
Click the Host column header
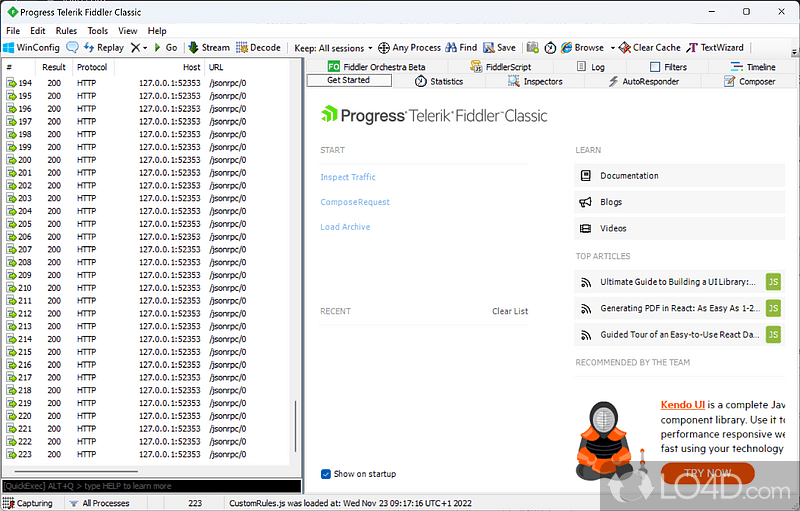[x=159, y=67]
